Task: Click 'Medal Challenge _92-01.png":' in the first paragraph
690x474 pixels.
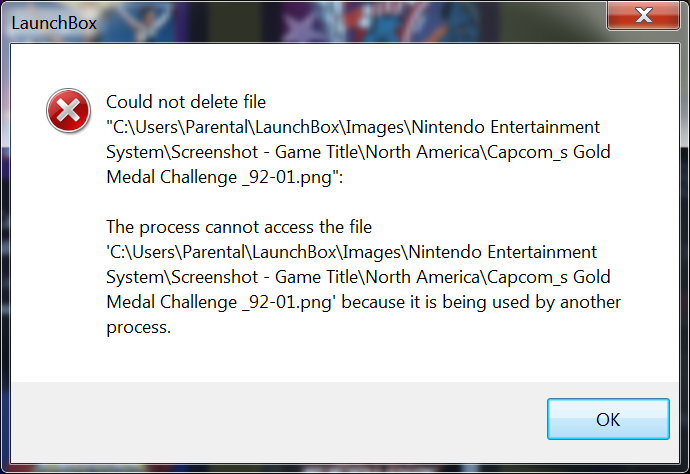Action: point(224,177)
